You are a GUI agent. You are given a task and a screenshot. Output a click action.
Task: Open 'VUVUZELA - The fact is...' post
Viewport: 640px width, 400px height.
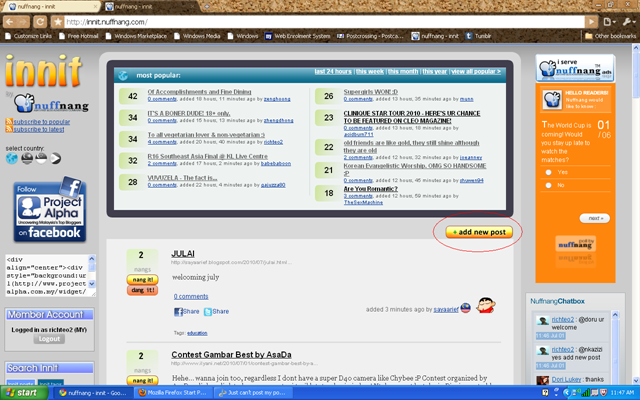pyautogui.click(x=182, y=178)
